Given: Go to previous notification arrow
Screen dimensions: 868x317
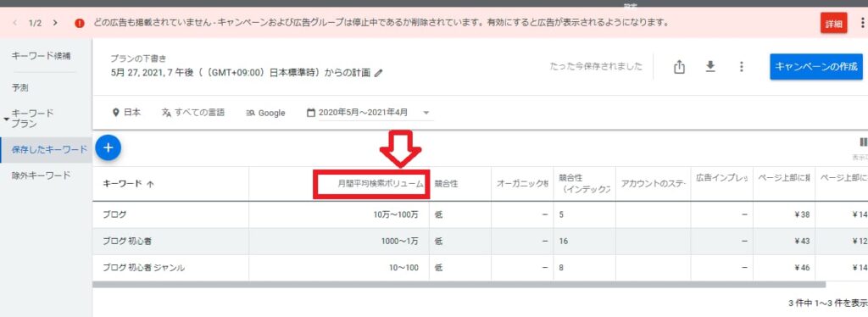Looking at the screenshot, I should click(15, 23).
